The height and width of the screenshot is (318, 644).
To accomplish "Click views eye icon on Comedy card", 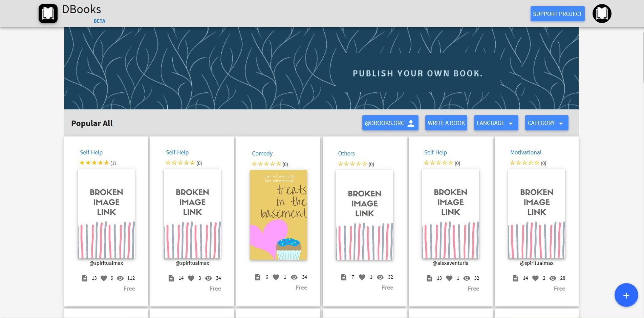I will [x=294, y=277].
